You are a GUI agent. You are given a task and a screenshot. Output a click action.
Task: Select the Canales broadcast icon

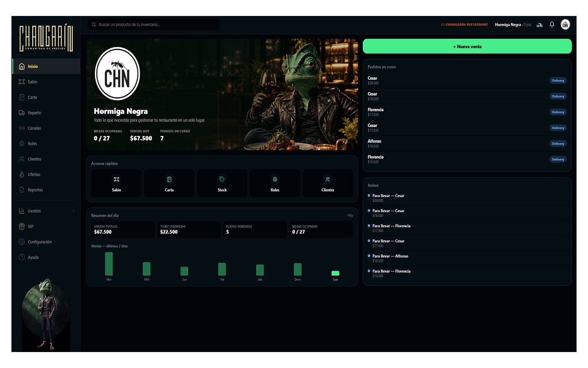click(x=22, y=128)
